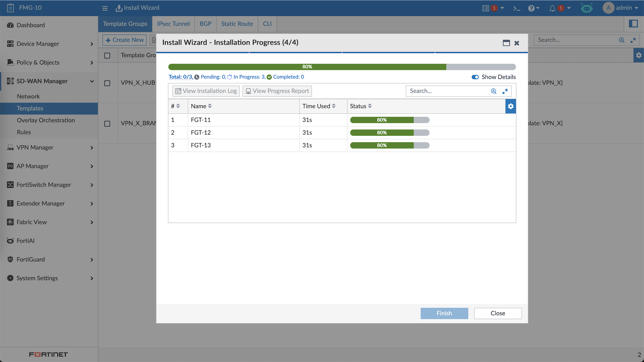Open the help question mark icon
The image size is (644, 362).
pyautogui.click(x=531, y=8)
